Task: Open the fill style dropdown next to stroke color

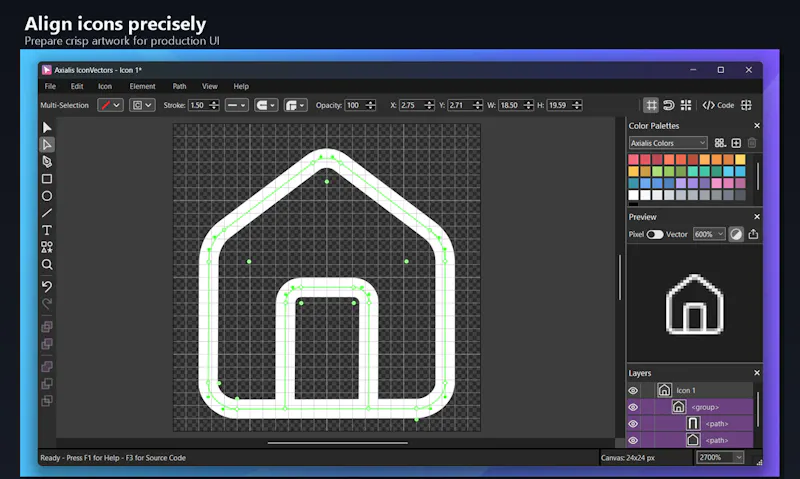Action: pyautogui.click(x=142, y=105)
